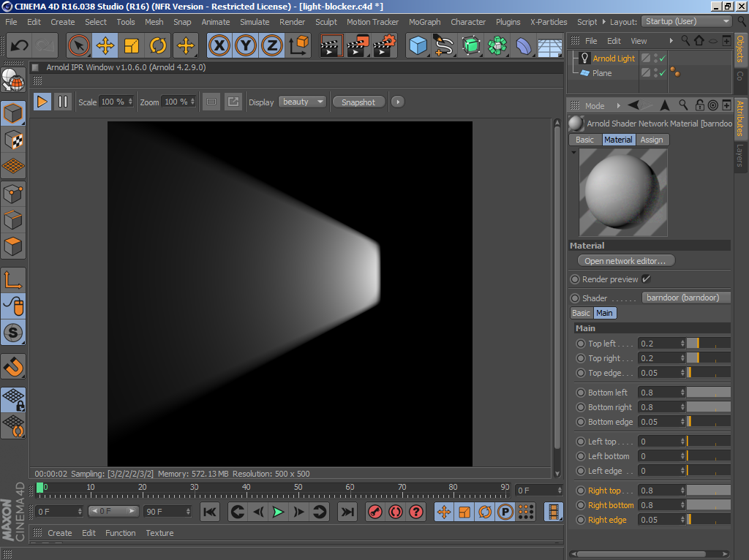Screen dimensions: 749x560
Task: Adjust the Bottom left slider
Action: (708, 393)
